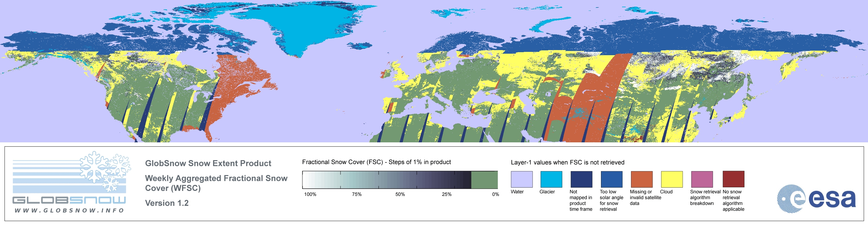Viewport: 868px width, 225px height.
Task: Click the 100% scale label
Action: pyautogui.click(x=310, y=194)
